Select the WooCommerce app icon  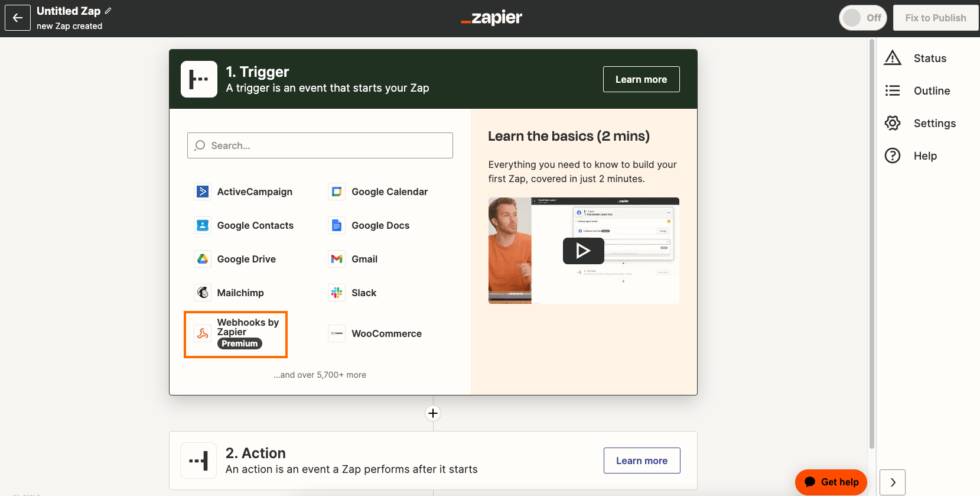click(337, 333)
